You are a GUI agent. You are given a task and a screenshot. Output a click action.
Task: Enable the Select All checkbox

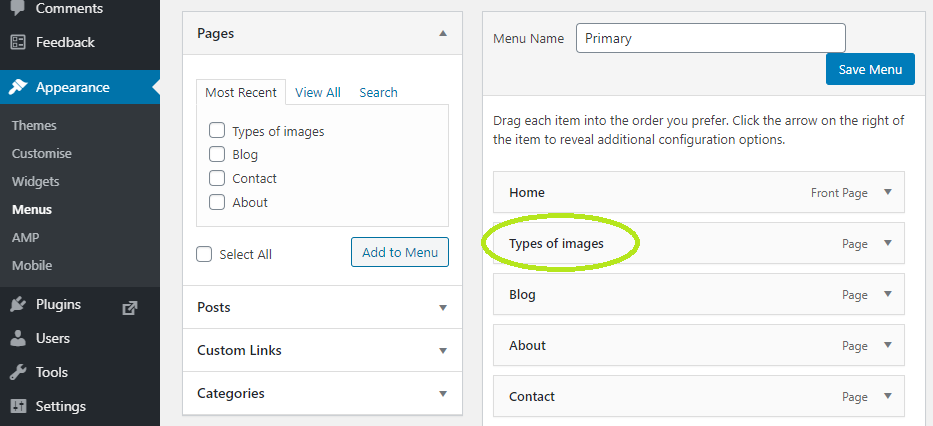(x=204, y=254)
